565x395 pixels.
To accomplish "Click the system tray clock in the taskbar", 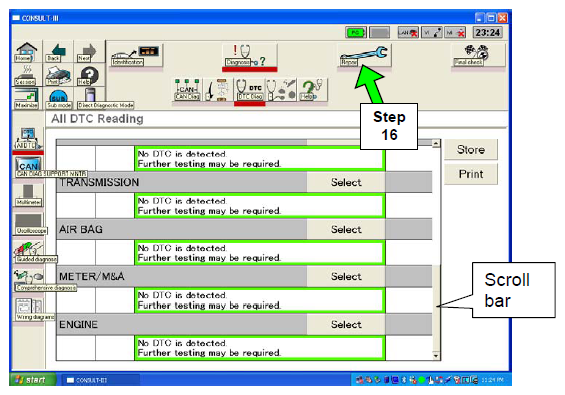I will coord(492,380).
